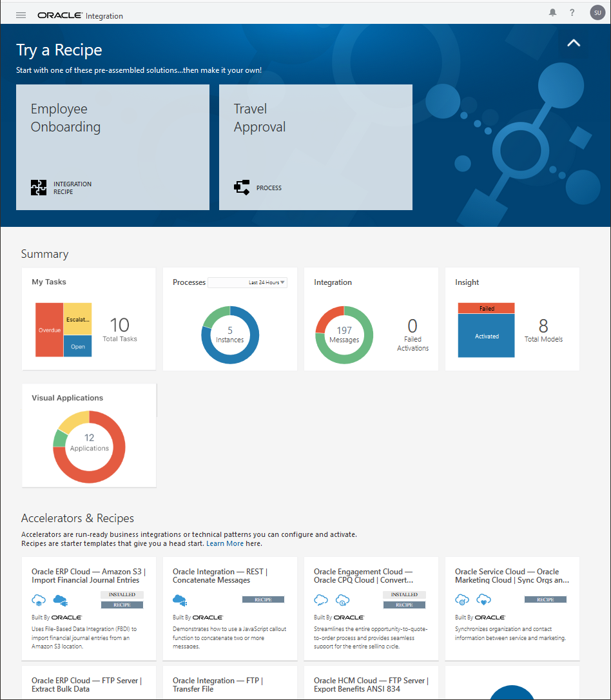
Task: Click the yellow Escalated tasks block
Action: [77, 319]
